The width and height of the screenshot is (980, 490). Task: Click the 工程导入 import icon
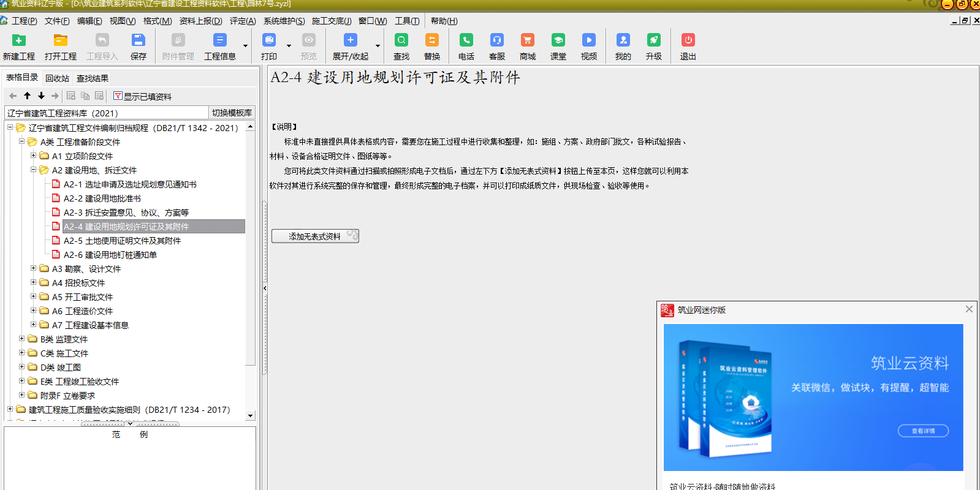[x=102, y=47]
